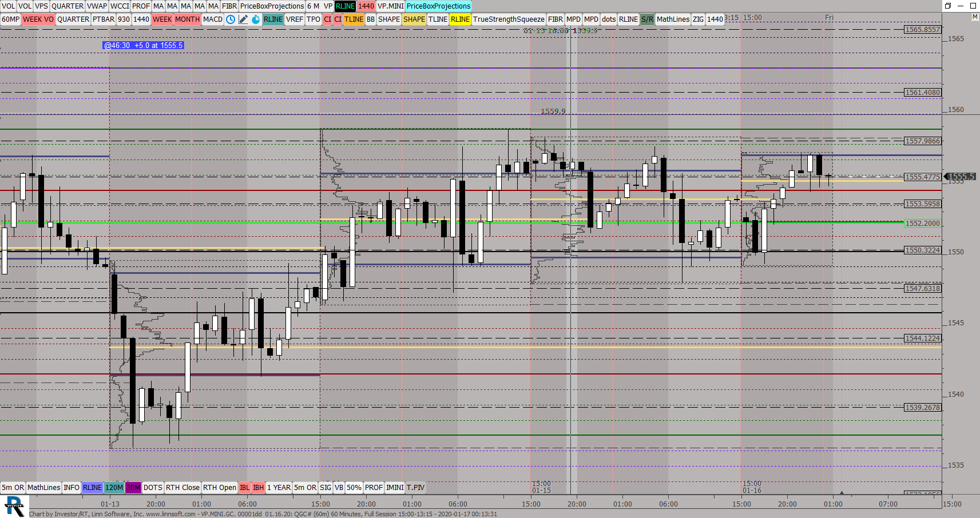Toggle the orange TLINE button
This screenshot has width=980, height=518.
(354, 19)
